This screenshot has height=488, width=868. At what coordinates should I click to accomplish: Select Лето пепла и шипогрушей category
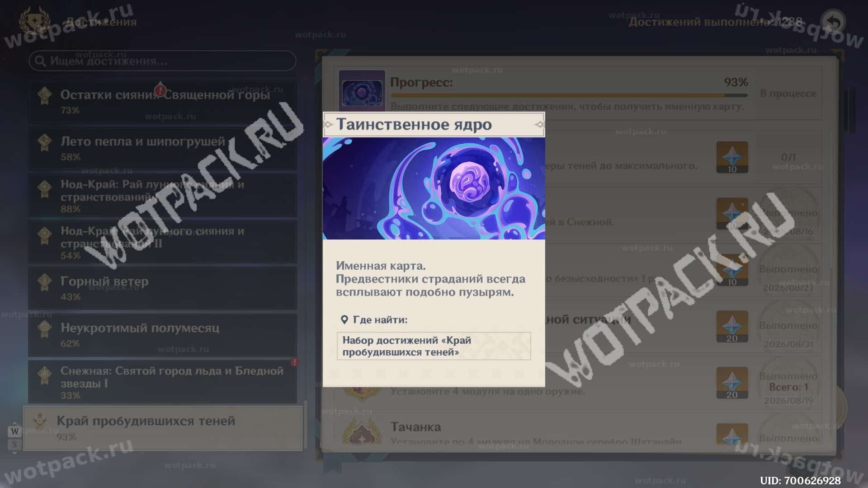162,148
